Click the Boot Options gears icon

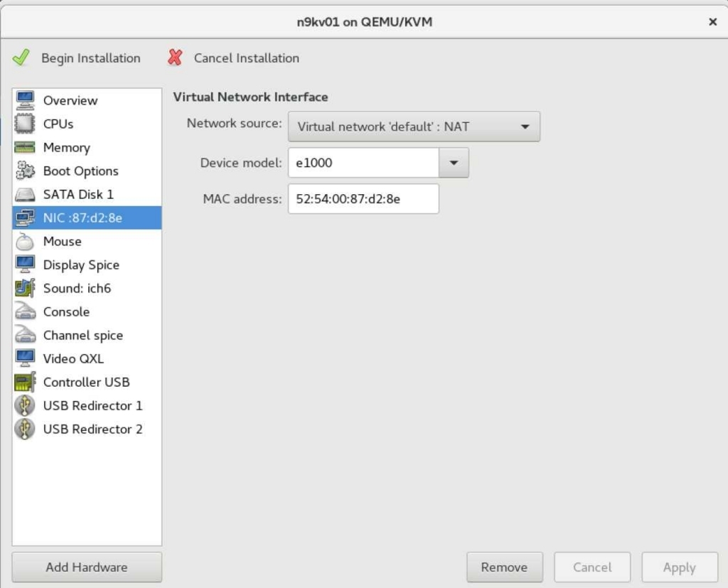pyautogui.click(x=25, y=171)
